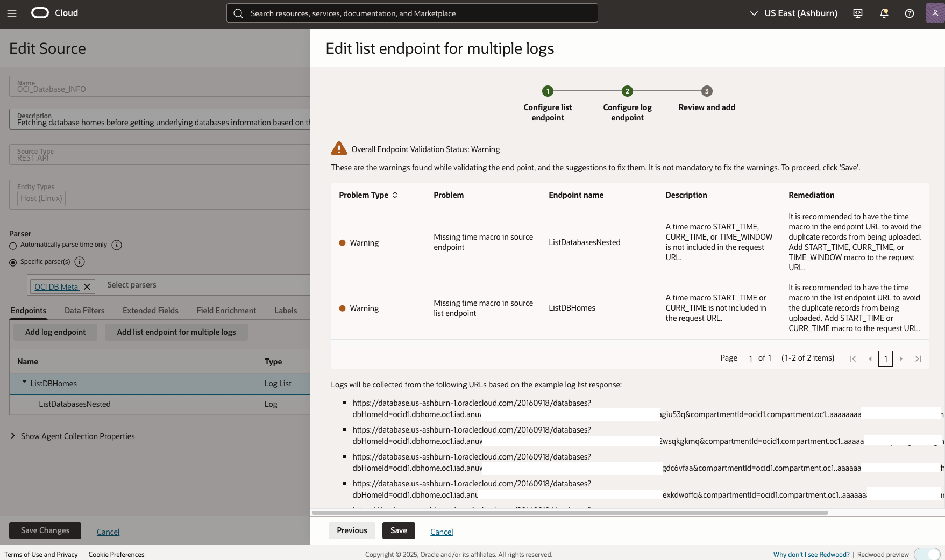The width and height of the screenshot is (945, 560).
Task: Open parser info tooltip next to Specific parser(s)
Action: [79, 262]
